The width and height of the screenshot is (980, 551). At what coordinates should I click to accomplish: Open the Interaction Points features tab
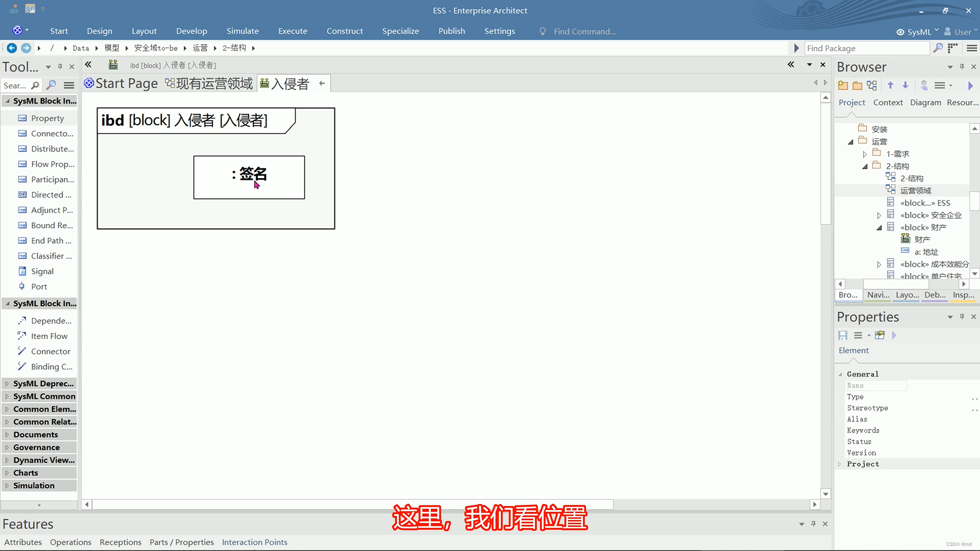click(x=254, y=542)
